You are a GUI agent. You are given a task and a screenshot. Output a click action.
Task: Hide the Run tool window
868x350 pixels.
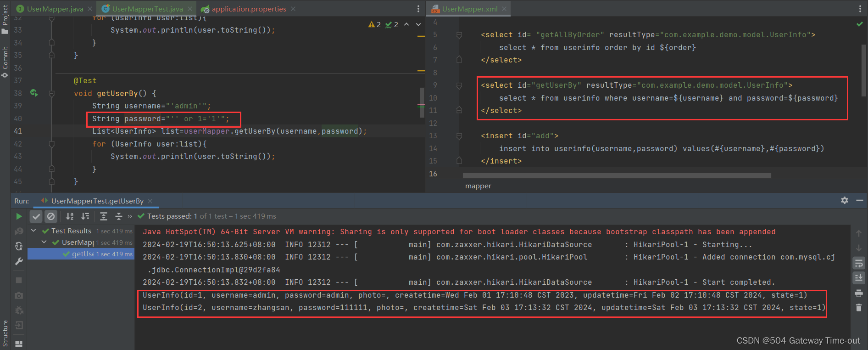pos(859,200)
